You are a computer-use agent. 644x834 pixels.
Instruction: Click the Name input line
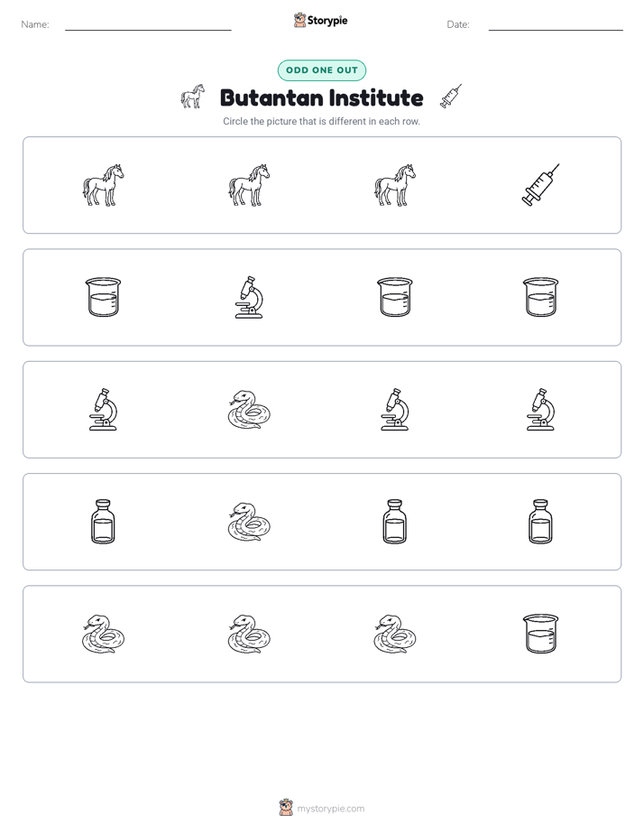point(148,25)
